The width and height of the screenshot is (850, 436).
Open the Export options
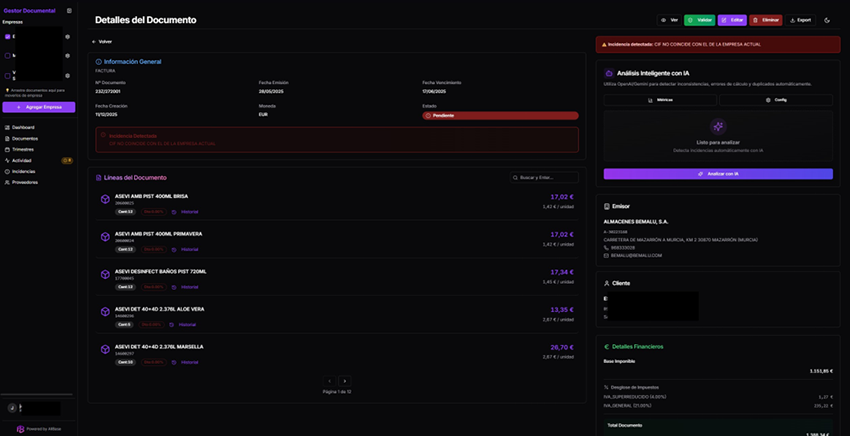[x=800, y=20]
